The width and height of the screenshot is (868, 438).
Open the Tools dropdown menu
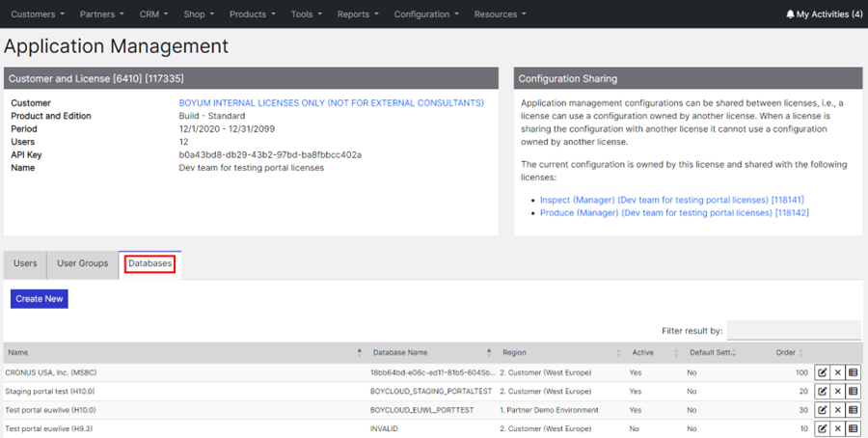(306, 14)
